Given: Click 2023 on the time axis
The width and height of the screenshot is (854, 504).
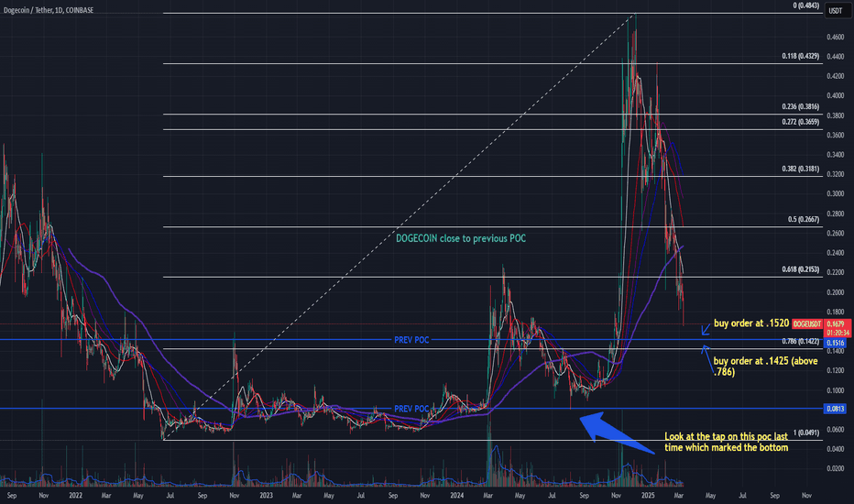Looking at the screenshot, I should click(266, 495).
